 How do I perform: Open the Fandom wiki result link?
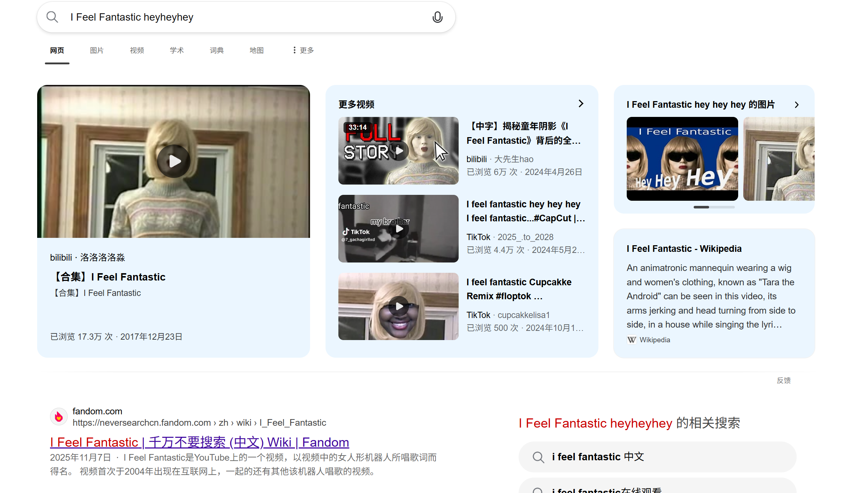[199, 442]
